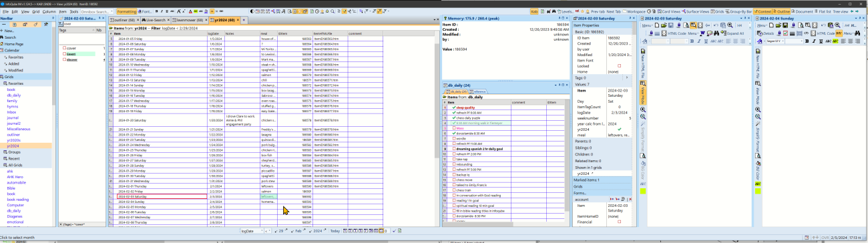Toggle italic in main Formatting toolbar

(162, 11)
